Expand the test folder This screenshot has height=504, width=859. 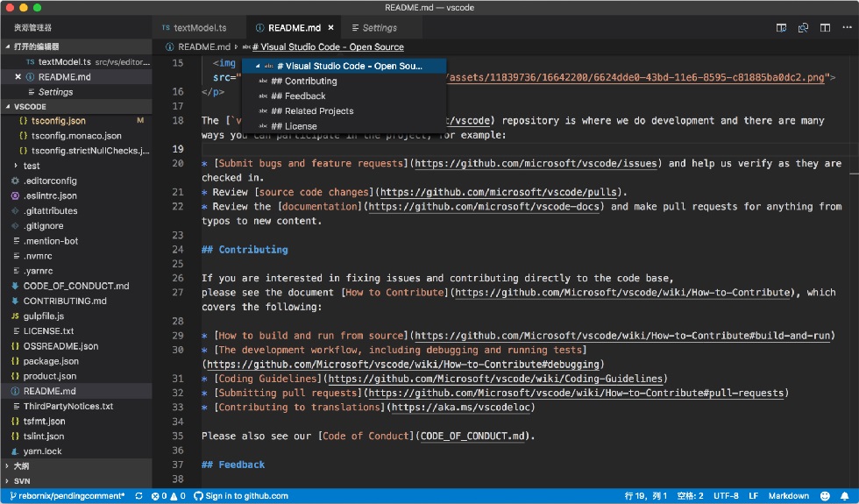point(76,166)
